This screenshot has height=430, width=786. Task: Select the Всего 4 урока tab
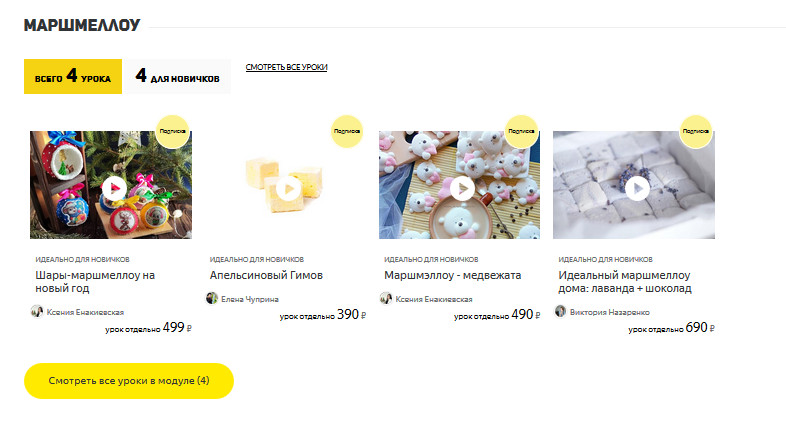click(73, 76)
